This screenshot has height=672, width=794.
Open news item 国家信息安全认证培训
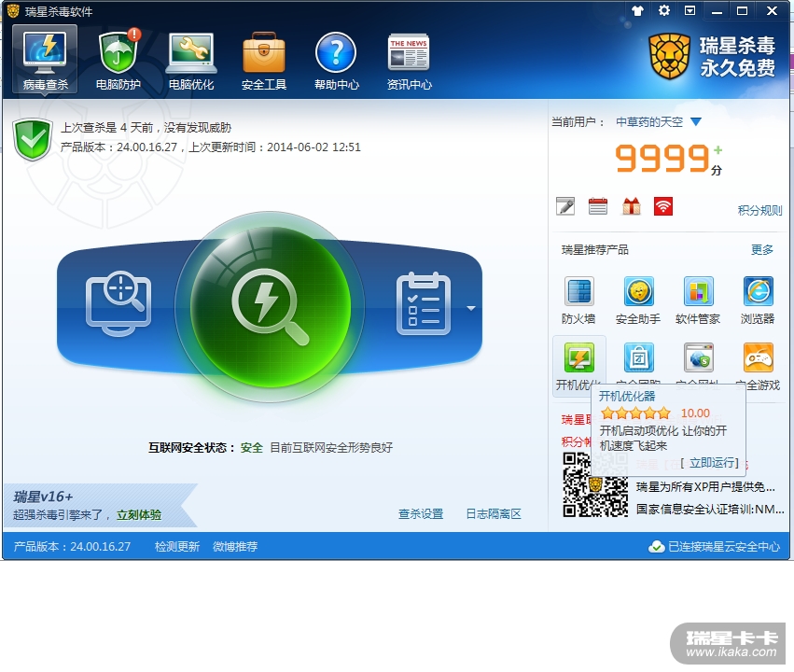pos(710,509)
